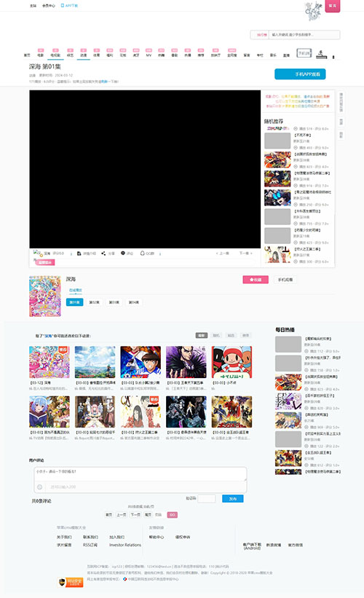Viewport: 364px width, 598px height.
Task: Select the 随机 filter tab in recommendations
Action: click(x=216, y=336)
